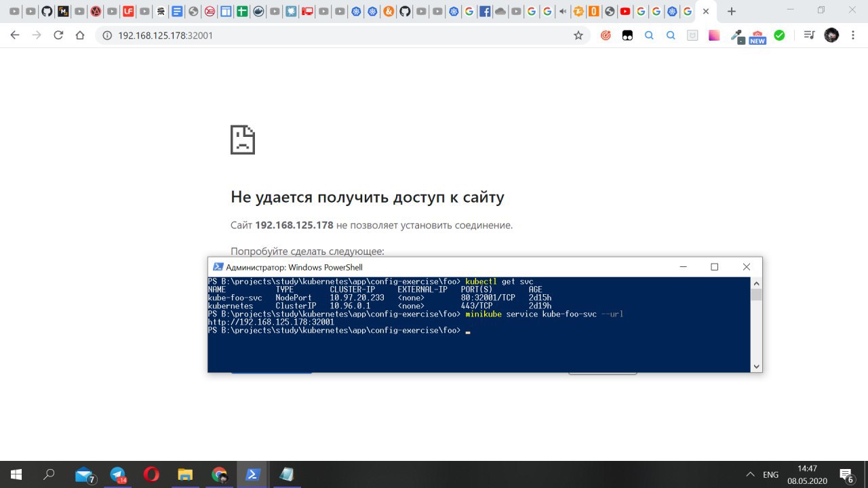
Task: Switch to the dark M logo tab
Action: pyautogui.click(x=64, y=12)
